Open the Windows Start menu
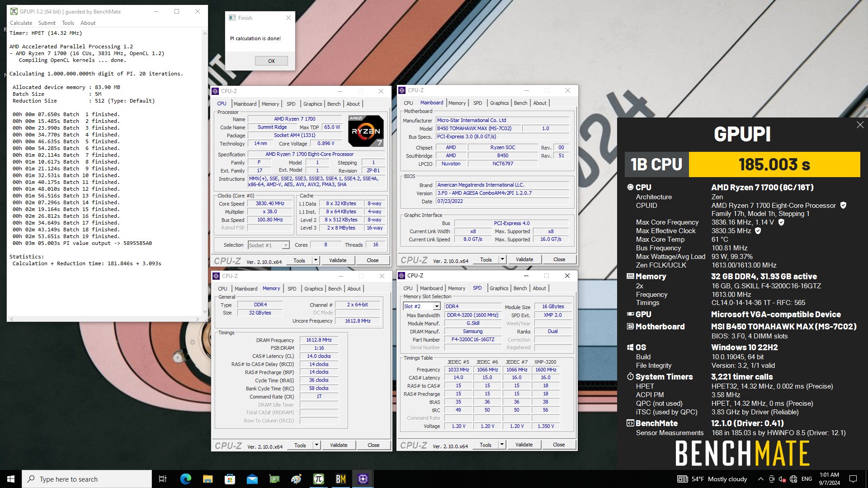 (11, 479)
